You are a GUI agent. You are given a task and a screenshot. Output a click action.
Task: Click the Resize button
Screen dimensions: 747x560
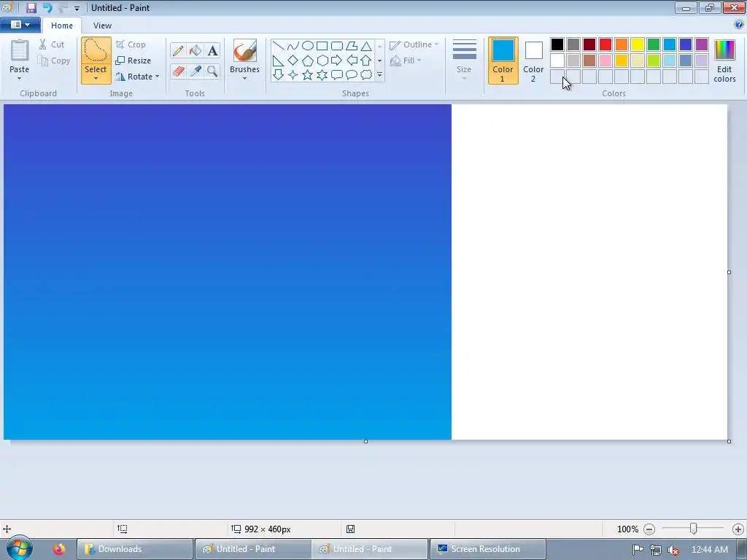pos(133,61)
